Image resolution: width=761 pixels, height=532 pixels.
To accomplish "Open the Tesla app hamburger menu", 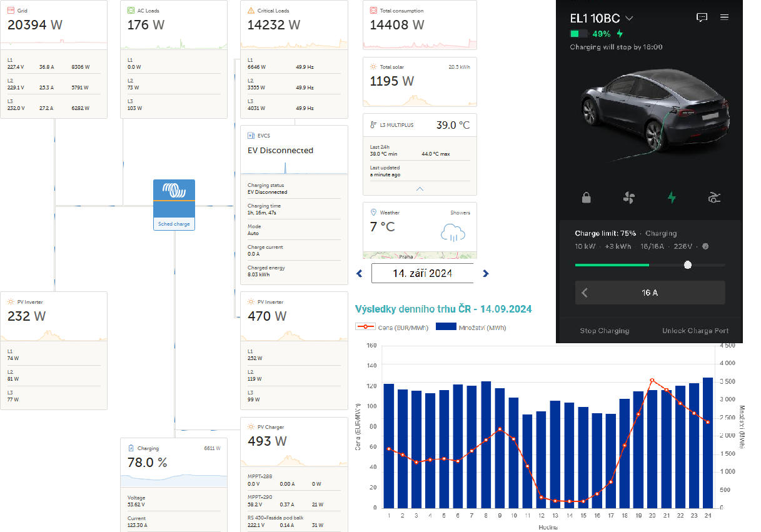I will 724,18.
